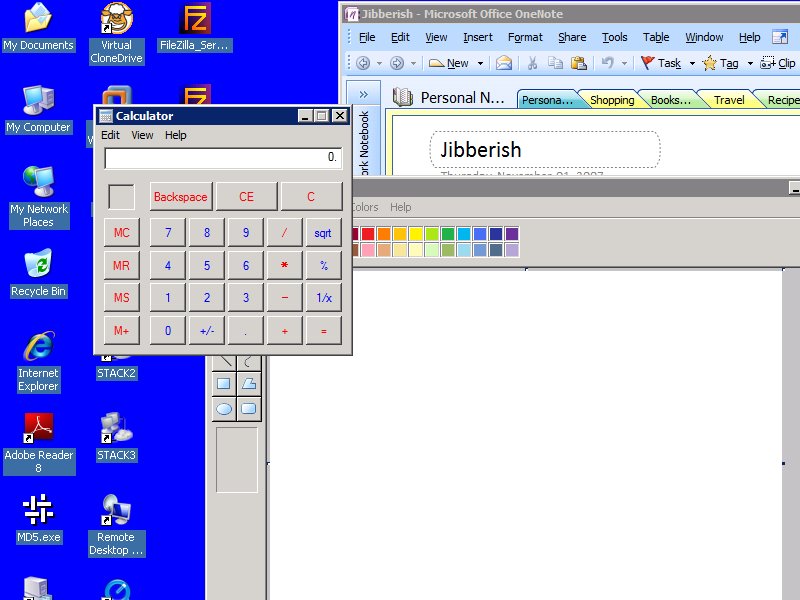This screenshot has width=800, height=600.
Task: Select the Ellipse tool in Paint
Action: point(223,409)
